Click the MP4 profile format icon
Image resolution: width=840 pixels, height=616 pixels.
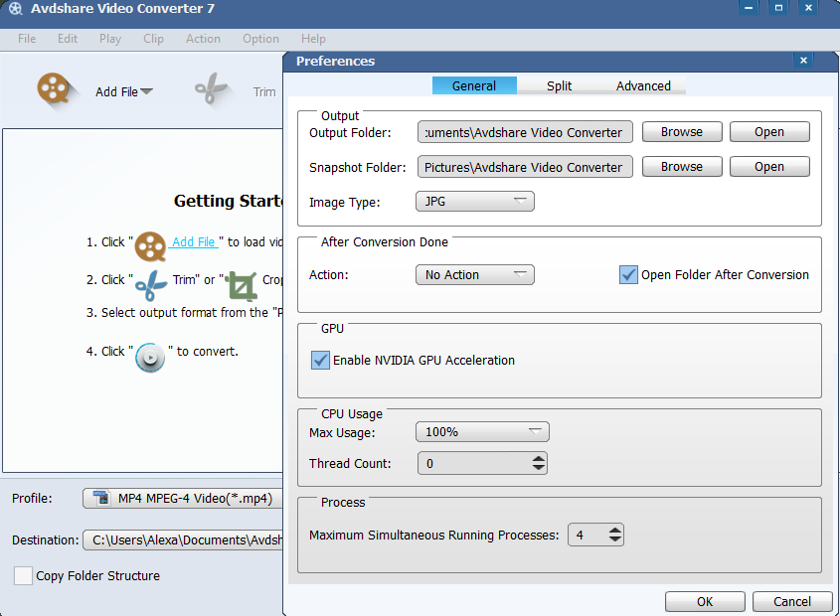[101, 498]
